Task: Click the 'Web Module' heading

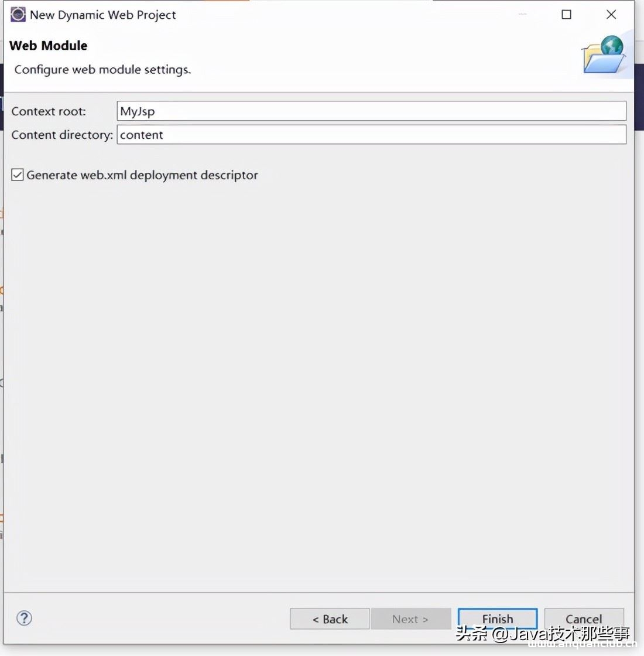Action: tap(49, 46)
